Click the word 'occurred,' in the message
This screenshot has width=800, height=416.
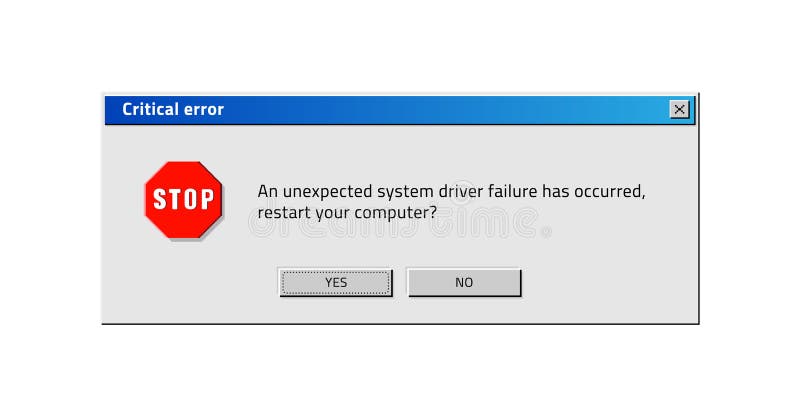pyautogui.click(x=610, y=192)
